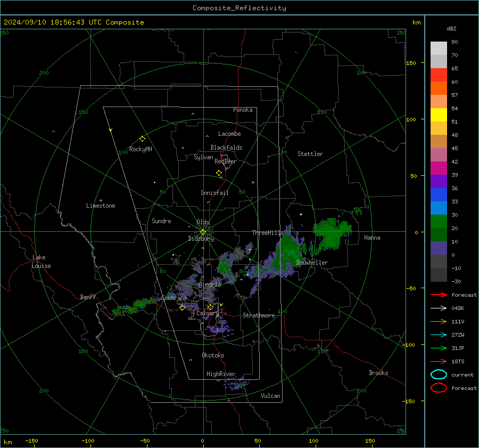479x448 pixels.
Task: Click the cyan 27ZW arrow legend icon
Action: tap(439, 335)
